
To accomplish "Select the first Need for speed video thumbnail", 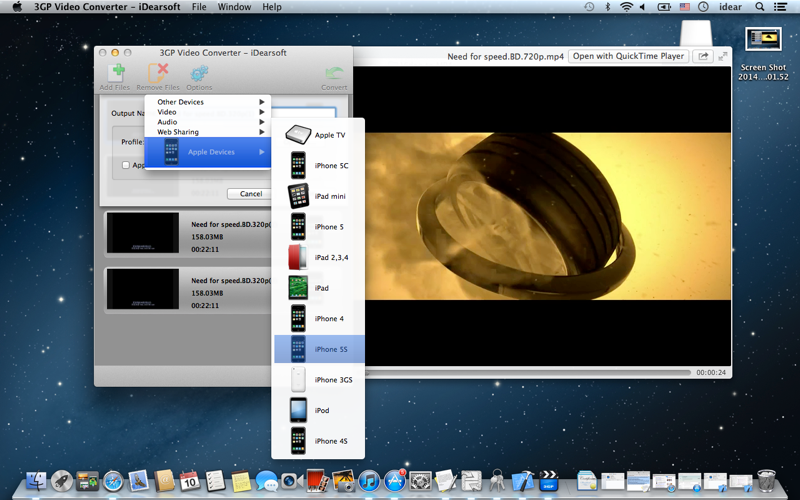I will tap(143, 233).
